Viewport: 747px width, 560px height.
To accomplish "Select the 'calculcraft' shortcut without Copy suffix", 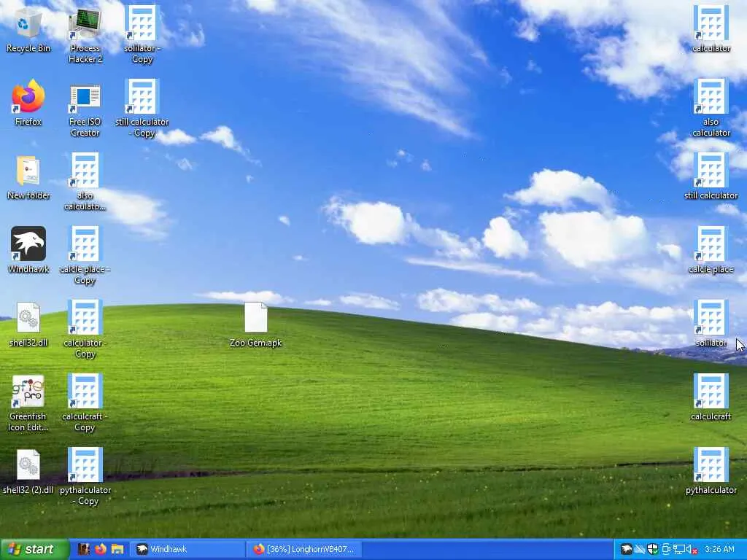I will click(x=711, y=397).
